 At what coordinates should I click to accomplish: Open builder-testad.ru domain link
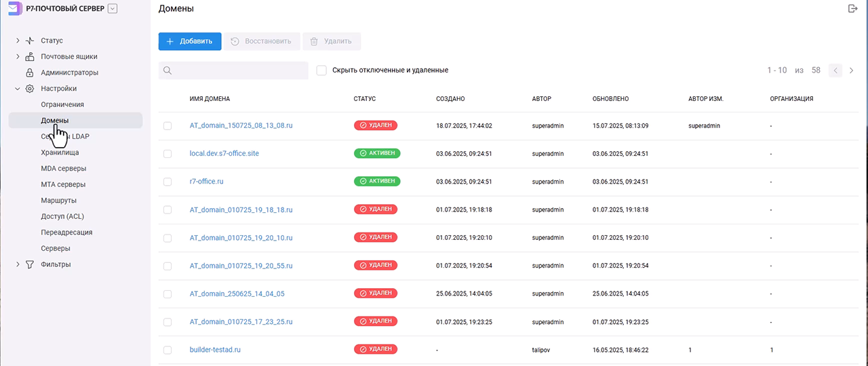click(215, 350)
